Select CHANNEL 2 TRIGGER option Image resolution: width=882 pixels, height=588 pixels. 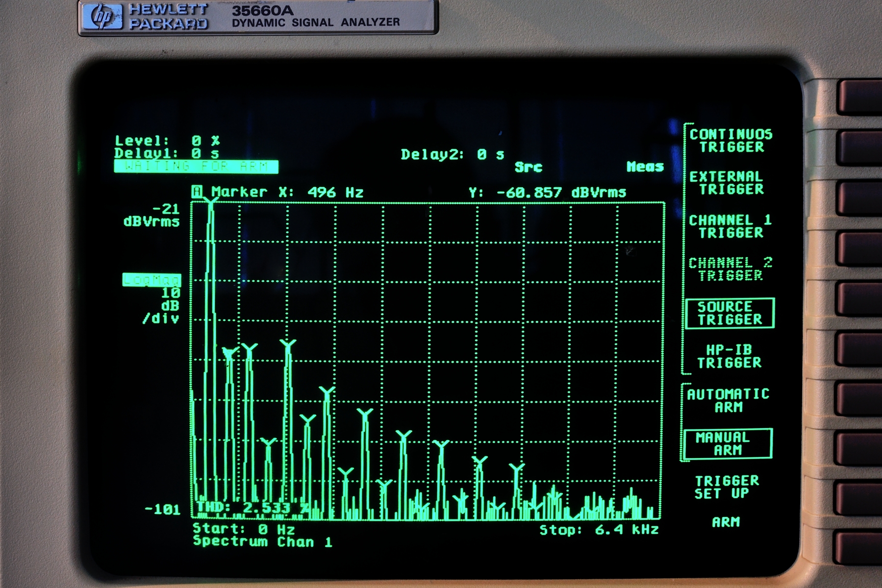730,269
